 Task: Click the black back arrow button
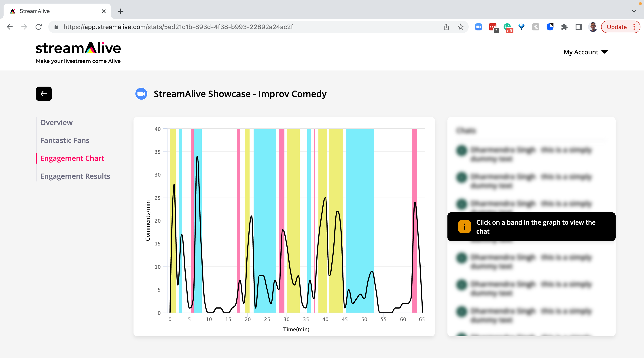tap(44, 94)
